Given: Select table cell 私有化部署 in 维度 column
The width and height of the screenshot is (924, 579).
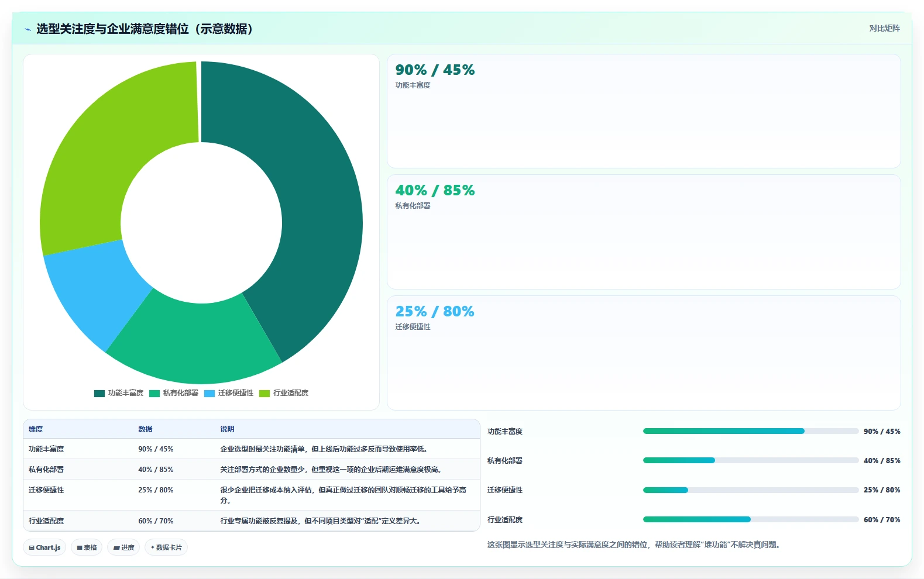Looking at the screenshot, I should [x=46, y=470].
